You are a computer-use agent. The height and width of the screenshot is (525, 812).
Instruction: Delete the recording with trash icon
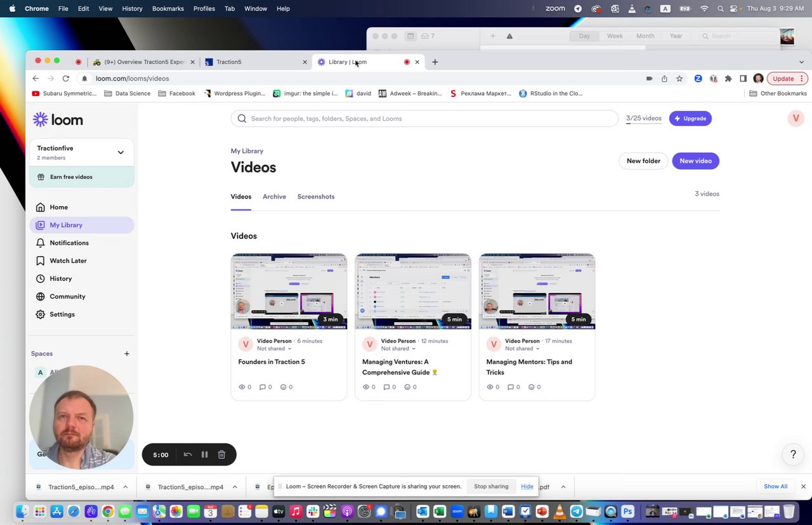pyautogui.click(x=221, y=455)
